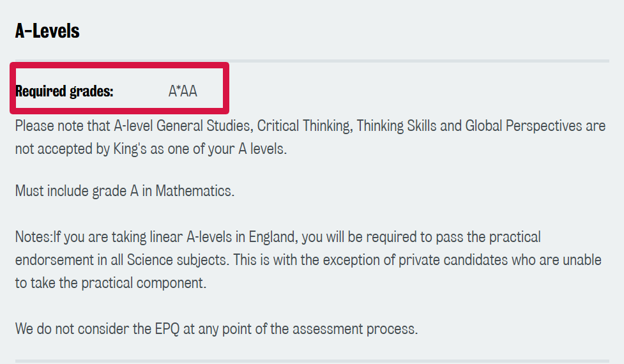Click the divider line under the A-Levels heading
This screenshot has height=364, width=624.
tap(312, 61)
